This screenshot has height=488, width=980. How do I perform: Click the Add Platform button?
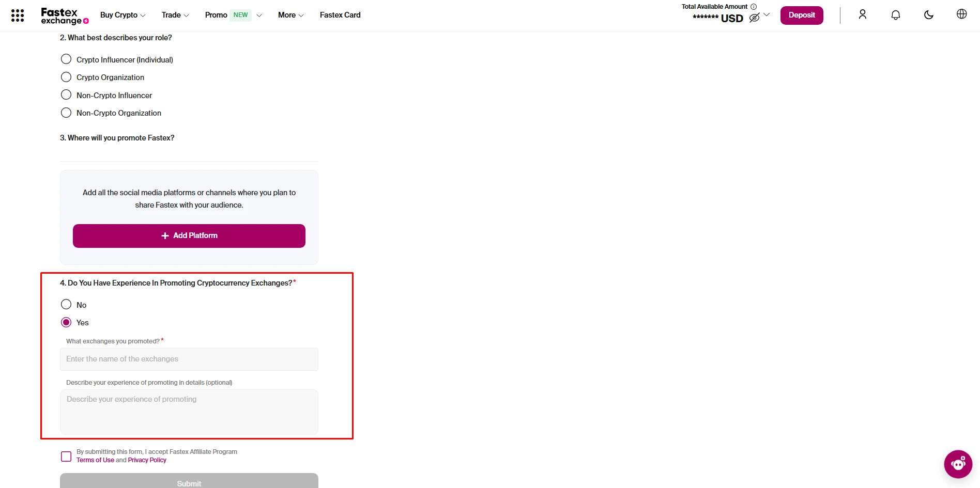tap(189, 235)
